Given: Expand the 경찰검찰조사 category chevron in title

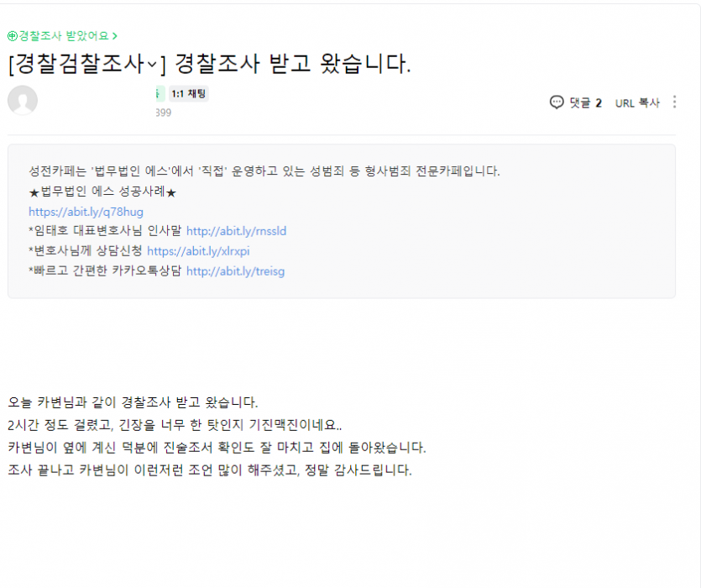Looking at the screenshot, I should [152, 65].
